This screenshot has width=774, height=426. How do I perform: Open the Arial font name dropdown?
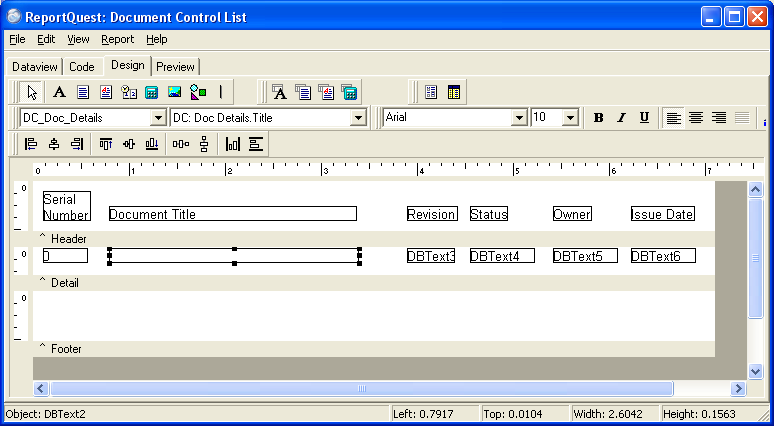point(519,117)
